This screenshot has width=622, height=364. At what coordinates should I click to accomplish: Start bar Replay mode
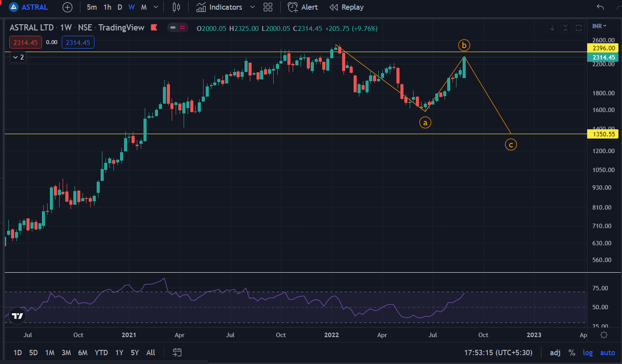(x=347, y=7)
